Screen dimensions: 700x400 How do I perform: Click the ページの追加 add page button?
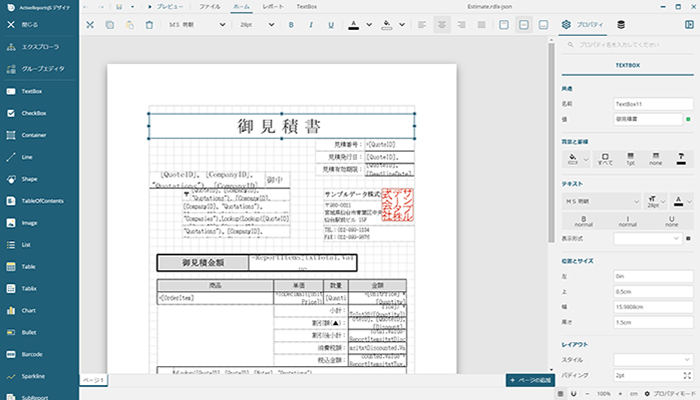click(530, 380)
